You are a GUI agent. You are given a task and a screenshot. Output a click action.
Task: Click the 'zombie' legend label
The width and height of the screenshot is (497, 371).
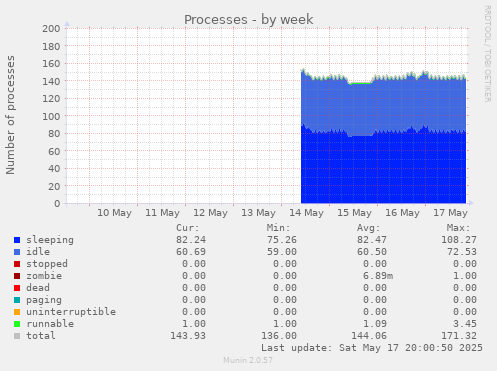[44, 276]
